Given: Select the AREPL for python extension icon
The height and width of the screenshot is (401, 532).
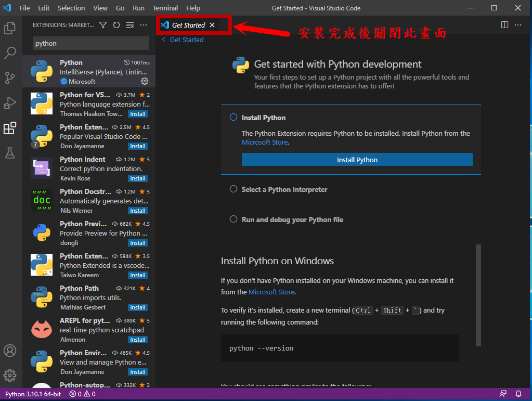Looking at the screenshot, I should tap(42, 329).
